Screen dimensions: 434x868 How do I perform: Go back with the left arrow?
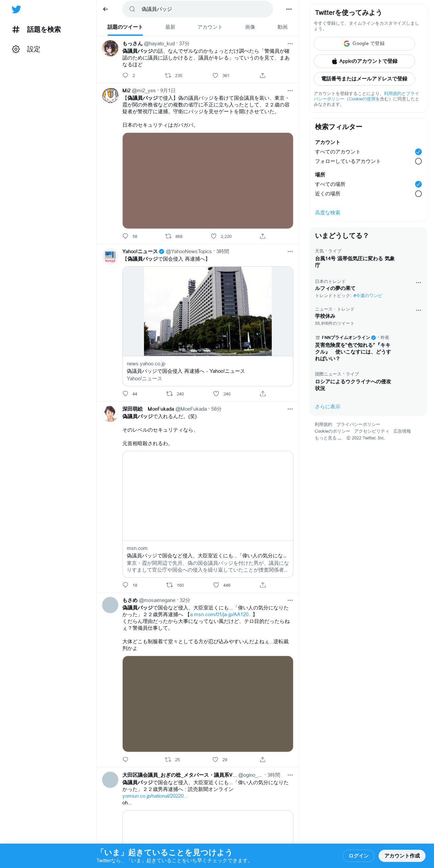point(105,9)
